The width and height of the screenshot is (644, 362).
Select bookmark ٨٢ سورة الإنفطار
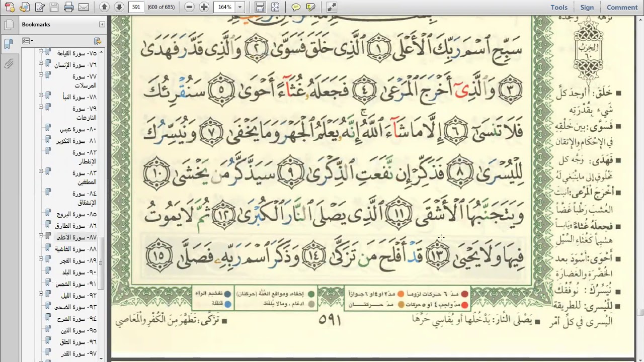point(84,157)
